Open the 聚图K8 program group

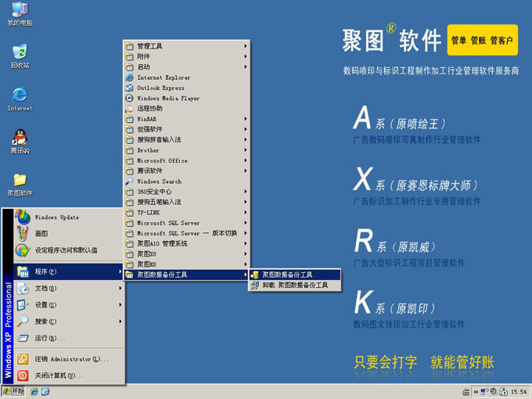click(x=187, y=264)
